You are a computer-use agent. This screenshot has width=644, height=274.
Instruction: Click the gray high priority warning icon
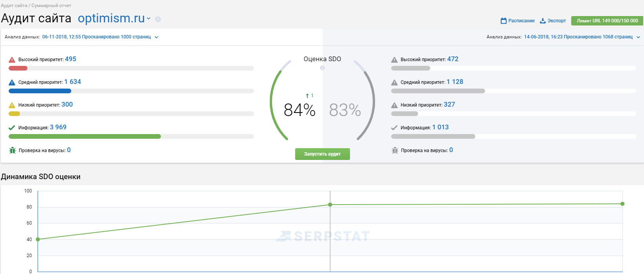click(x=394, y=60)
